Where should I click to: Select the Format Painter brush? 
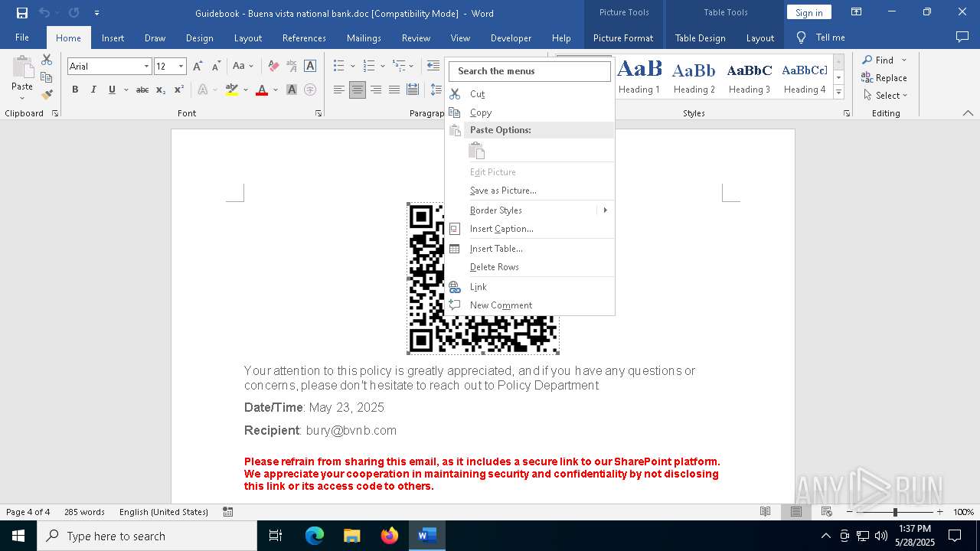pyautogui.click(x=47, y=95)
